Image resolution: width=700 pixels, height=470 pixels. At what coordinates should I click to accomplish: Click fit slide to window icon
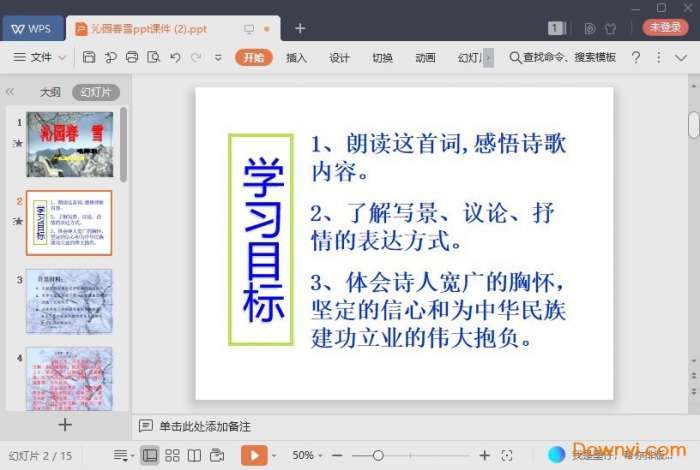coord(507,455)
